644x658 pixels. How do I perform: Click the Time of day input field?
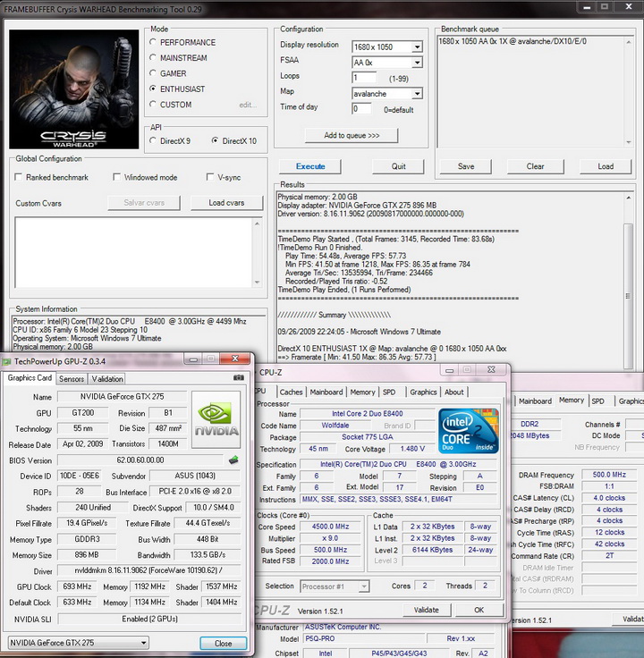point(362,109)
